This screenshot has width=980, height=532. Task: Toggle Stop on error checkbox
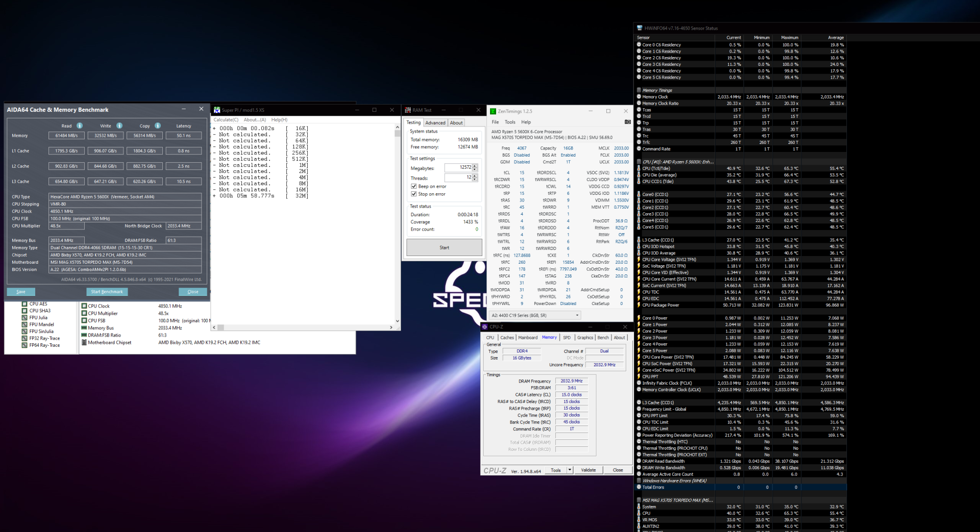(414, 194)
